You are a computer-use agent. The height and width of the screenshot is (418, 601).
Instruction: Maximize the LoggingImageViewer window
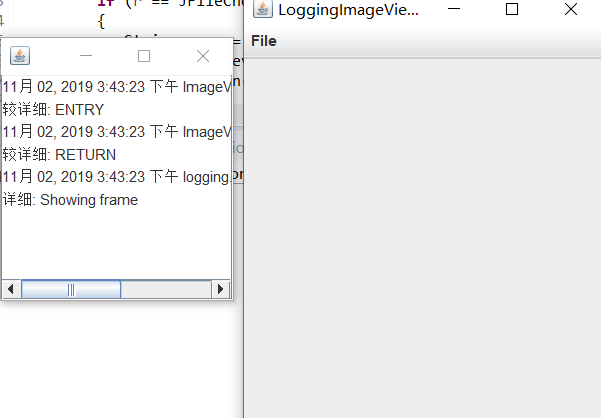pyautogui.click(x=512, y=9)
